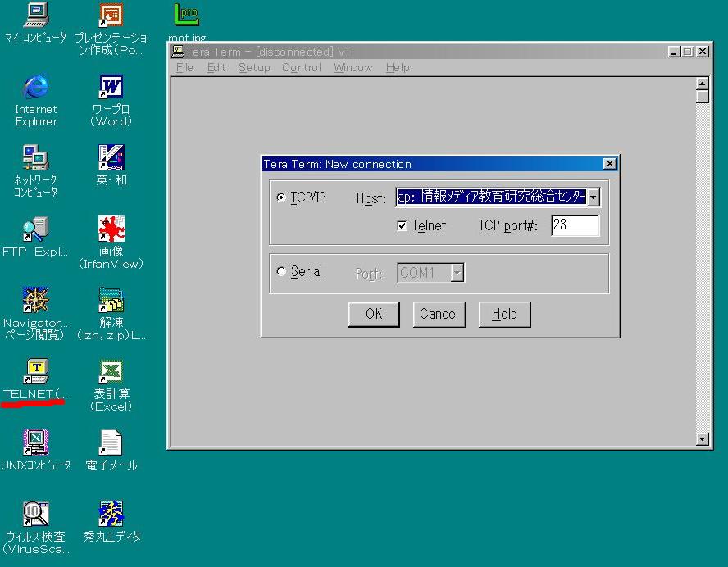
Task: Open the UNIXコンピュータ desktop shortcut
Action: tap(36, 442)
